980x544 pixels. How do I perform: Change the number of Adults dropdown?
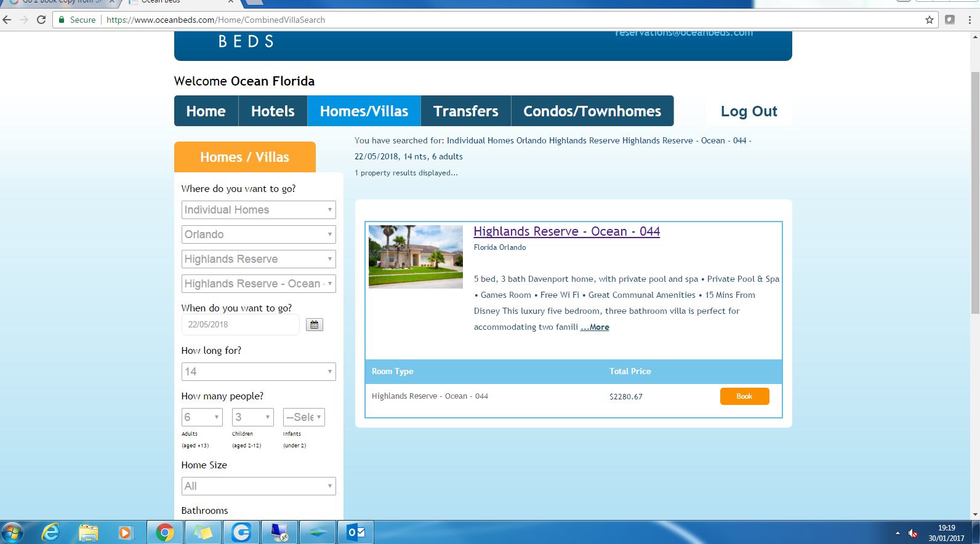pyautogui.click(x=202, y=417)
